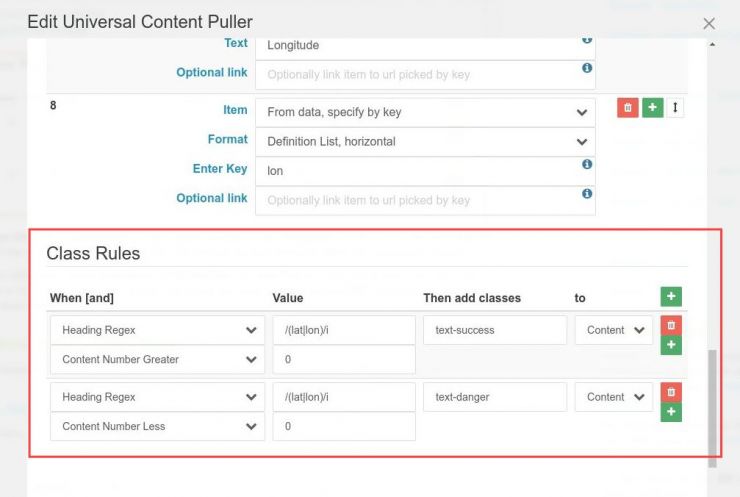Viewport: 740px width, 497px height.
Task: Click the text-danger classes input field
Action: [x=495, y=397]
